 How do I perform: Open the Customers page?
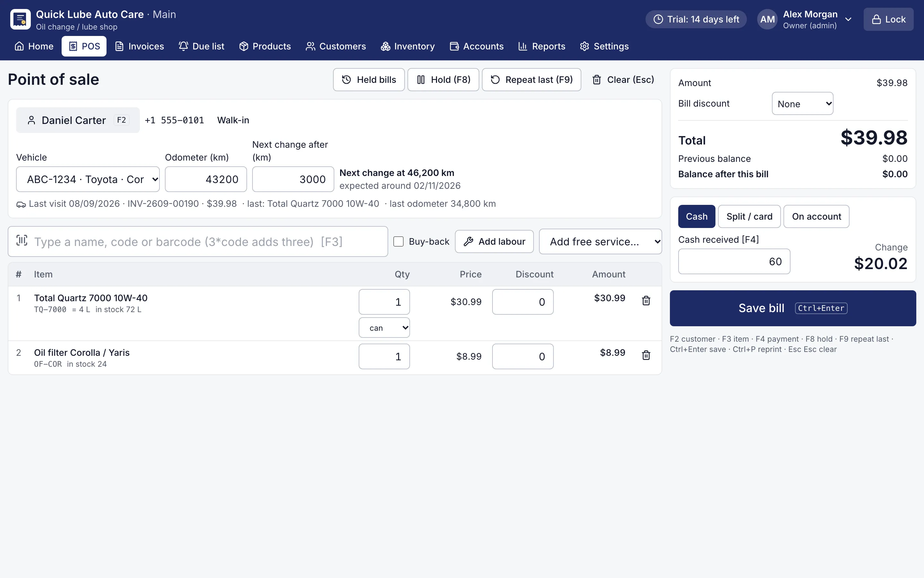click(x=336, y=46)
